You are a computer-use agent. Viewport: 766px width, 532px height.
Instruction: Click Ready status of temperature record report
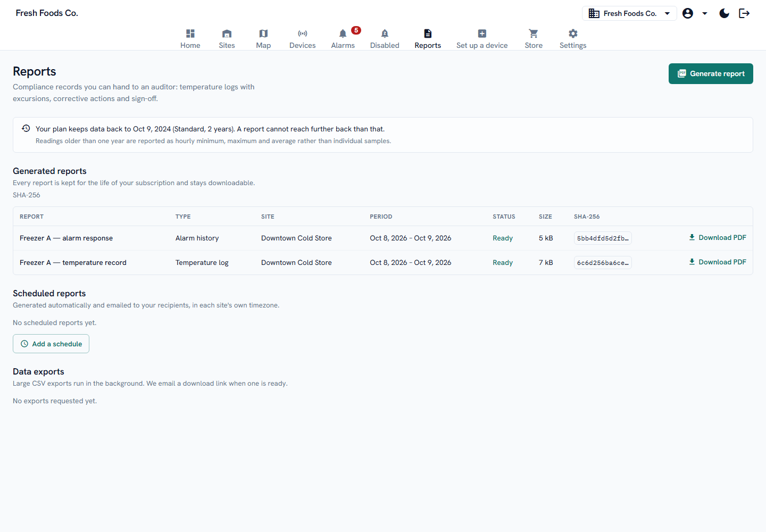point(503,263)
